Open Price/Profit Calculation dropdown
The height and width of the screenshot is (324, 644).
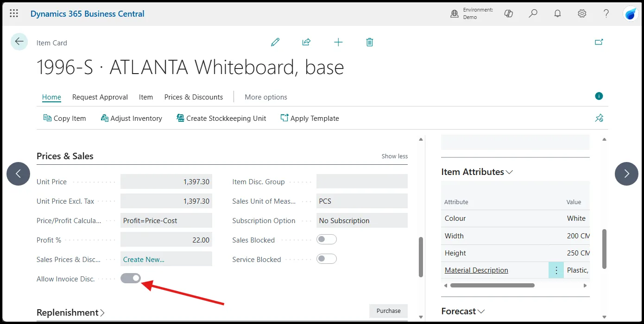(x=166, y=220)
